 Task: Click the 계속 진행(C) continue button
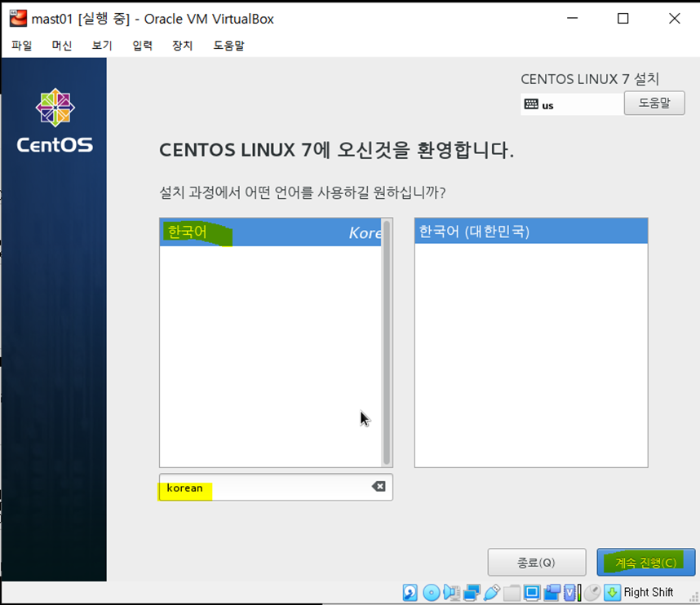[645, 562]
